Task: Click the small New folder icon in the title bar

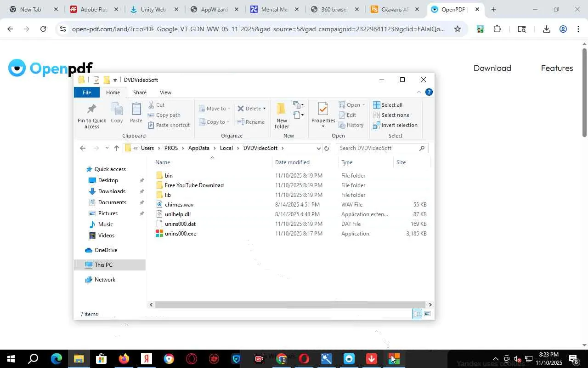Action: (107, 80)
